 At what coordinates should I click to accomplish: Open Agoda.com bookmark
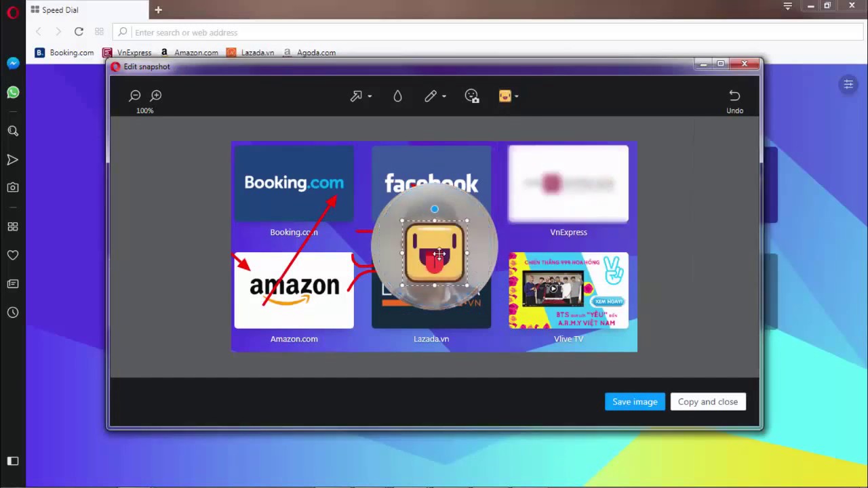pyautogui.click(x=309, y=52)
